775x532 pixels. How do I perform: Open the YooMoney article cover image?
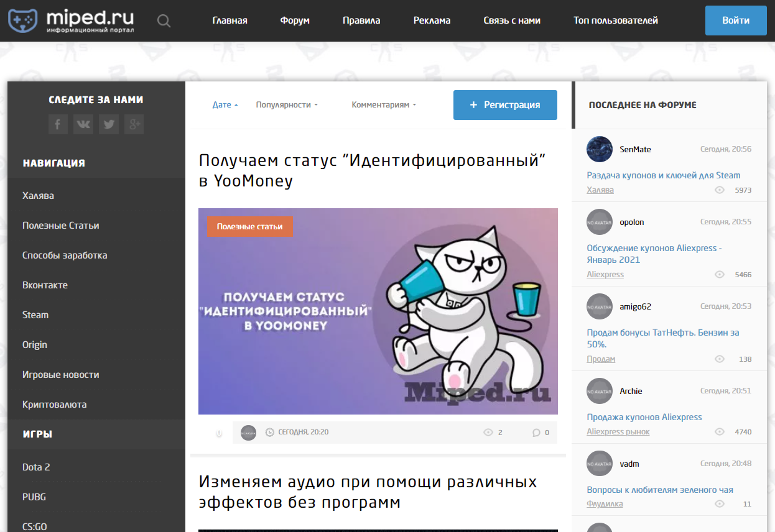(378, 311)
